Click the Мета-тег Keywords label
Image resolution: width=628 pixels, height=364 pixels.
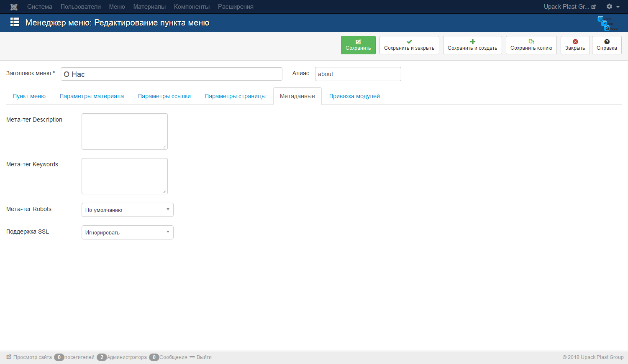pyautogui.click(x=32, y=164)
